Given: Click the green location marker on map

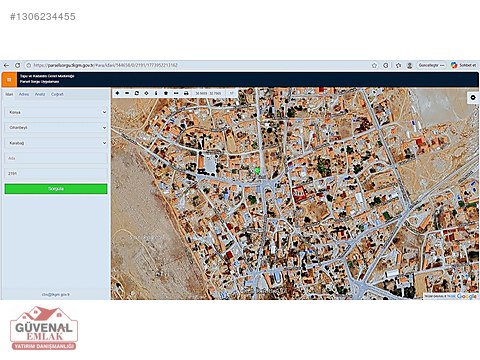Looking at the screenshot, I should (x=257, y=170).
